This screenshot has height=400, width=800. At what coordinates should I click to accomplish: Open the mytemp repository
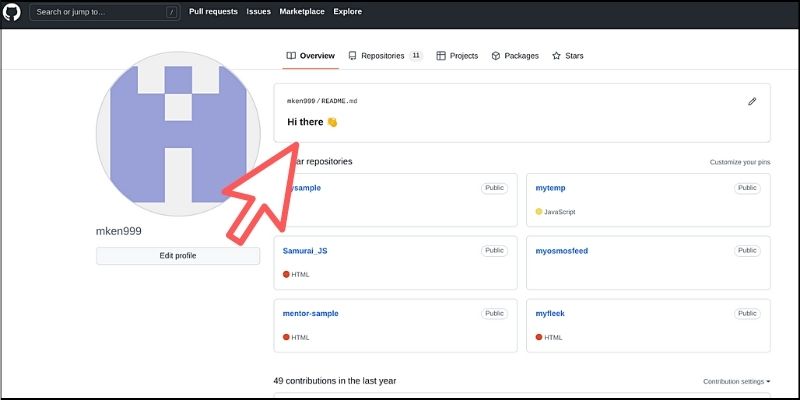coord(550,188)
